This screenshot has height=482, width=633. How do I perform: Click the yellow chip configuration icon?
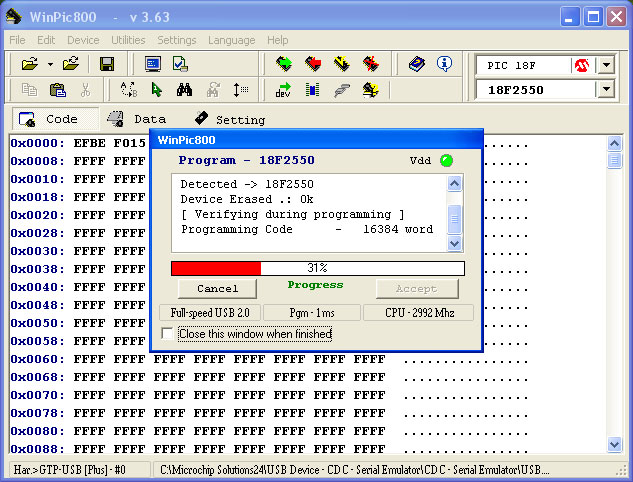371,90
